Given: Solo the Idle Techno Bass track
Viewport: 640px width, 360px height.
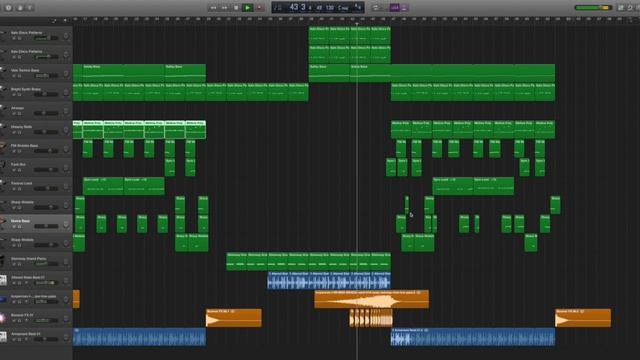Looking at the screenshot, I should [19, 76].
